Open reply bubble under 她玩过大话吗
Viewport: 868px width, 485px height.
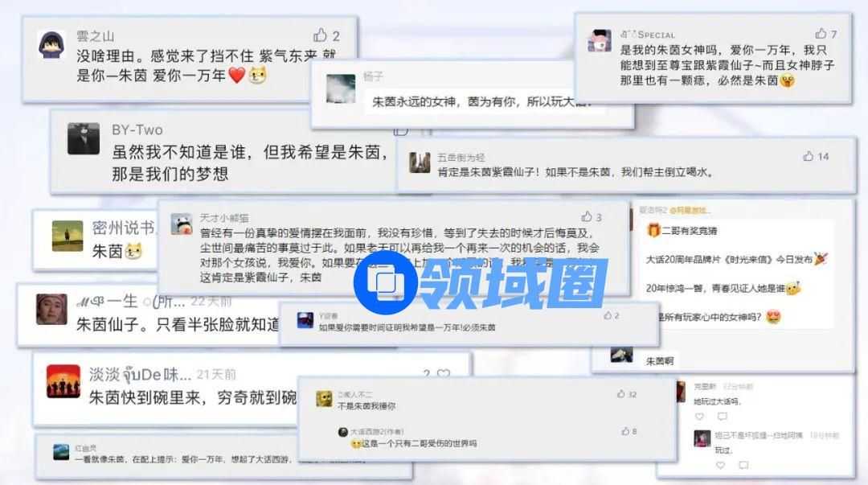[x=723, y=417]
